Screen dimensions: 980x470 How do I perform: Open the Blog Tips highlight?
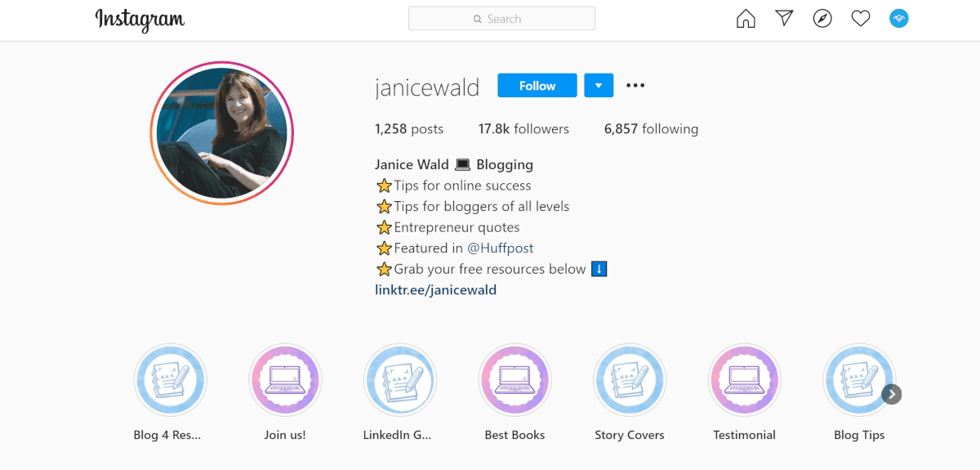859,380
